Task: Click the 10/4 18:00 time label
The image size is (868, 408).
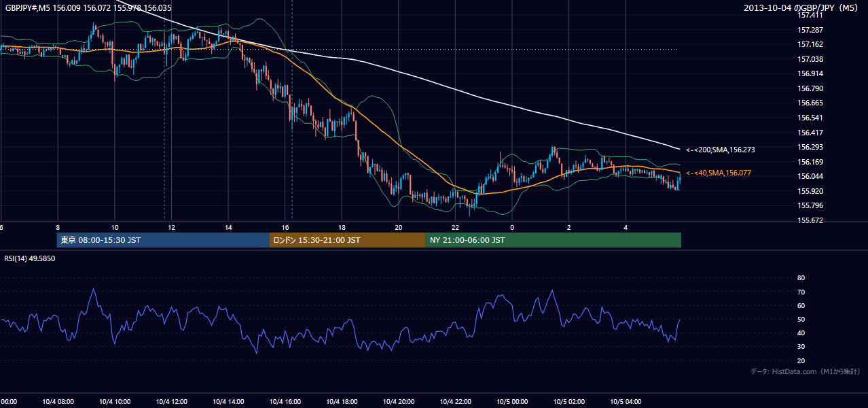Action: [342, 402]
